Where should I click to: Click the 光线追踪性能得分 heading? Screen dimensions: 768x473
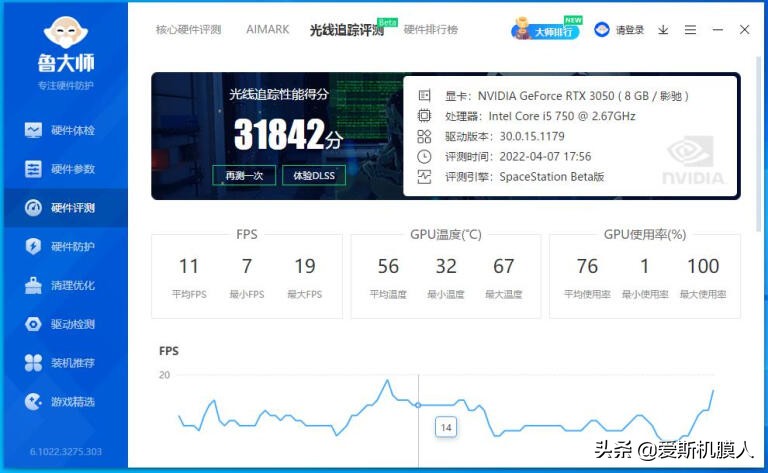279,94
